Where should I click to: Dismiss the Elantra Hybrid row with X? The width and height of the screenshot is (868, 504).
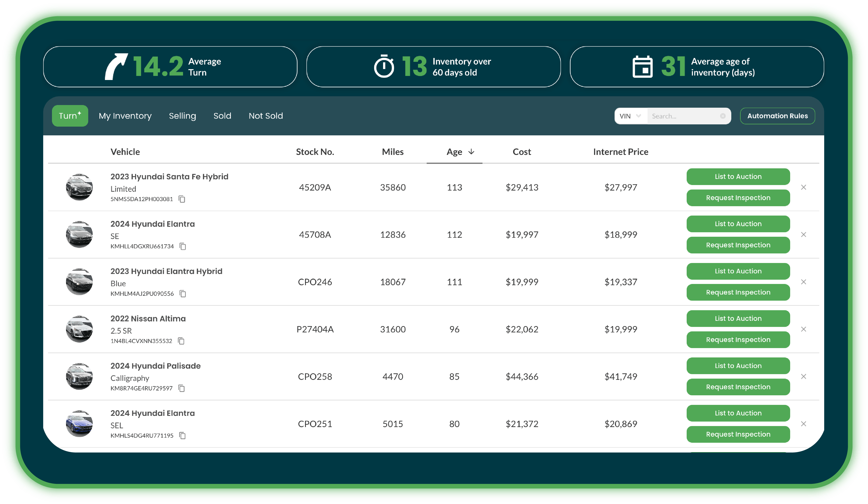803,282
